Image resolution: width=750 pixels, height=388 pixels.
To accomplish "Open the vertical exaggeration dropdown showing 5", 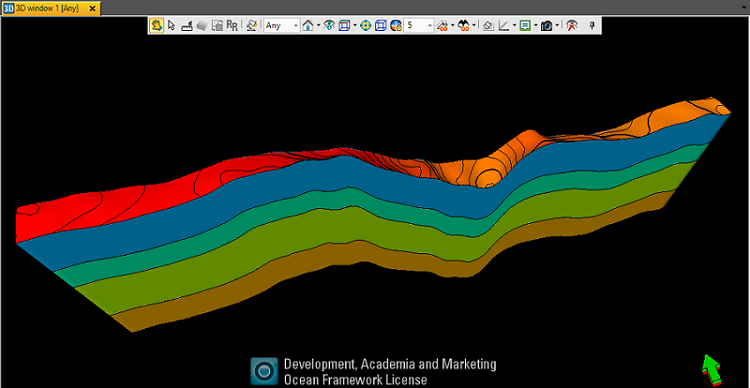I will pos(419,26).
